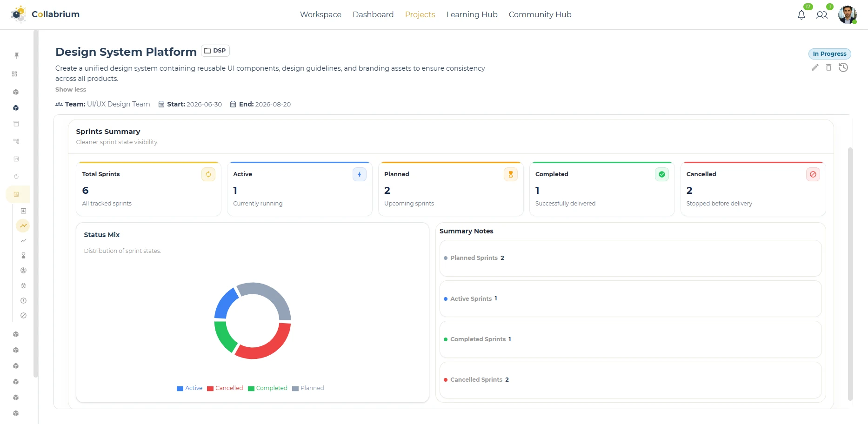Screen dimensions: 868x424
Task: Click the Collabrium logo
Action: click(x=45, y=14)
